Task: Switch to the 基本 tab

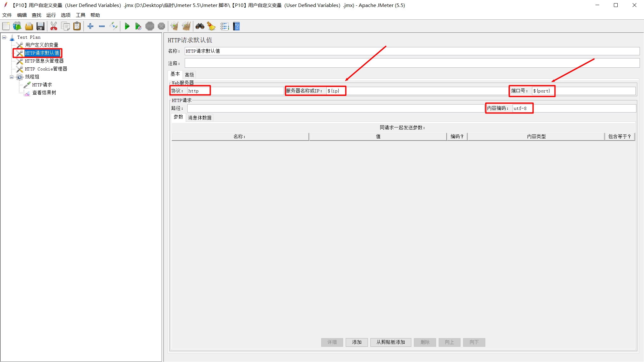Action: pos(175,74)
